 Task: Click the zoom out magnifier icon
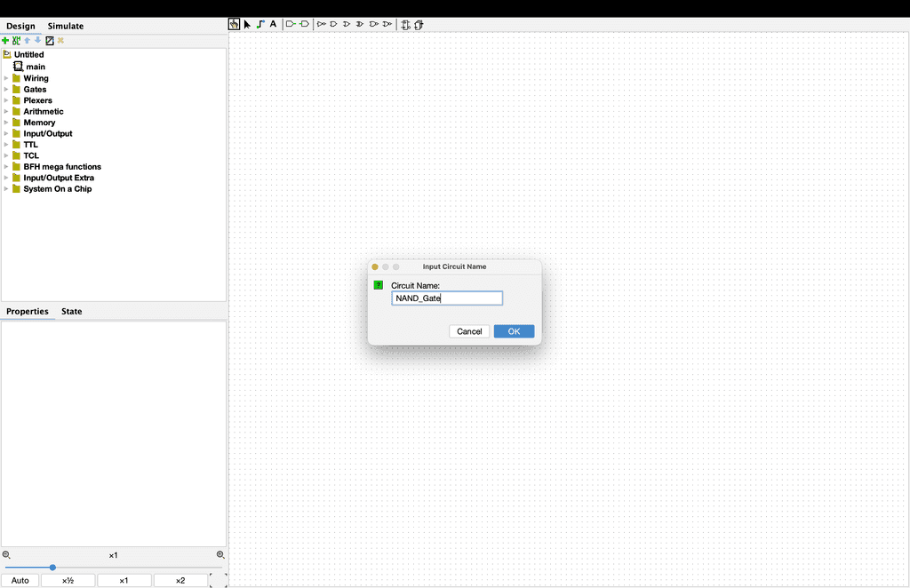coord(6,555)
